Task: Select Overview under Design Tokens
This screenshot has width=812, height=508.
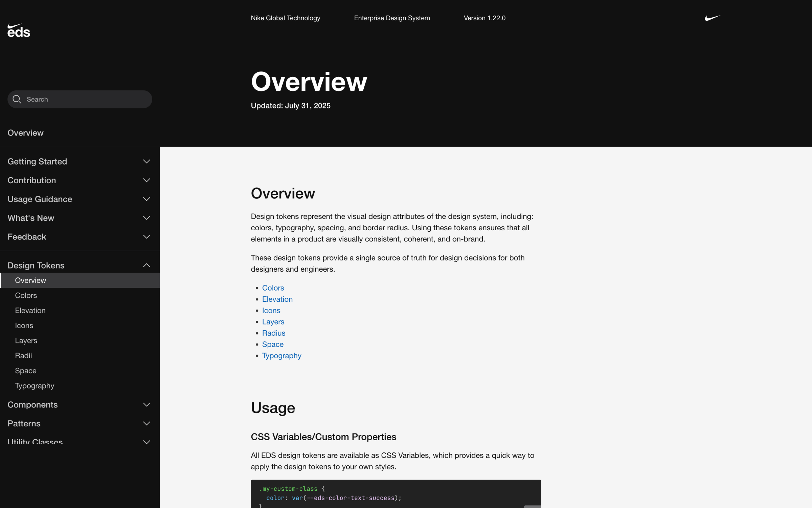Action: [x=80, y=280]
